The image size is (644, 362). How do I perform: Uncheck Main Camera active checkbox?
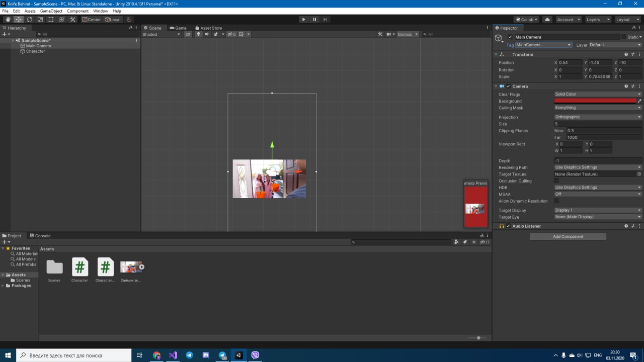(510, 37)
